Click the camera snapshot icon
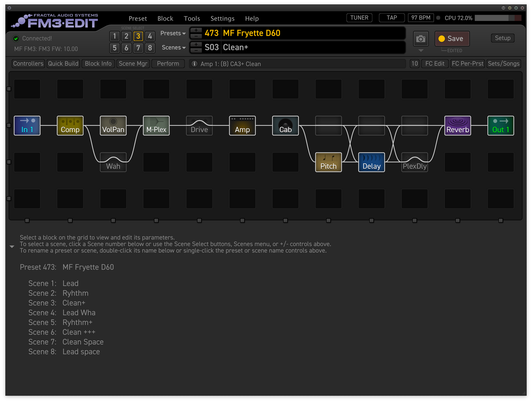Screen dimensions: 532x402 tap(421, 39)
